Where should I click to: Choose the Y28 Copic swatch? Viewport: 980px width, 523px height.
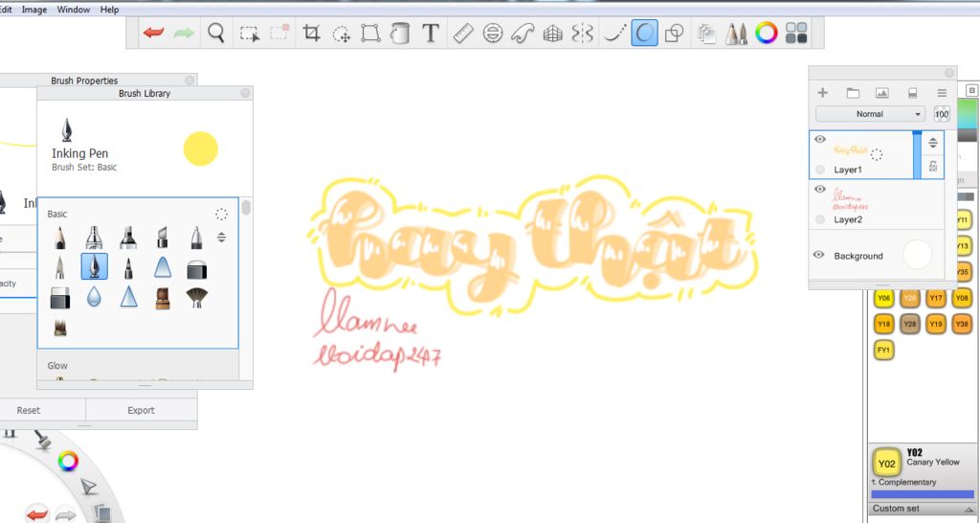[909, 324]
